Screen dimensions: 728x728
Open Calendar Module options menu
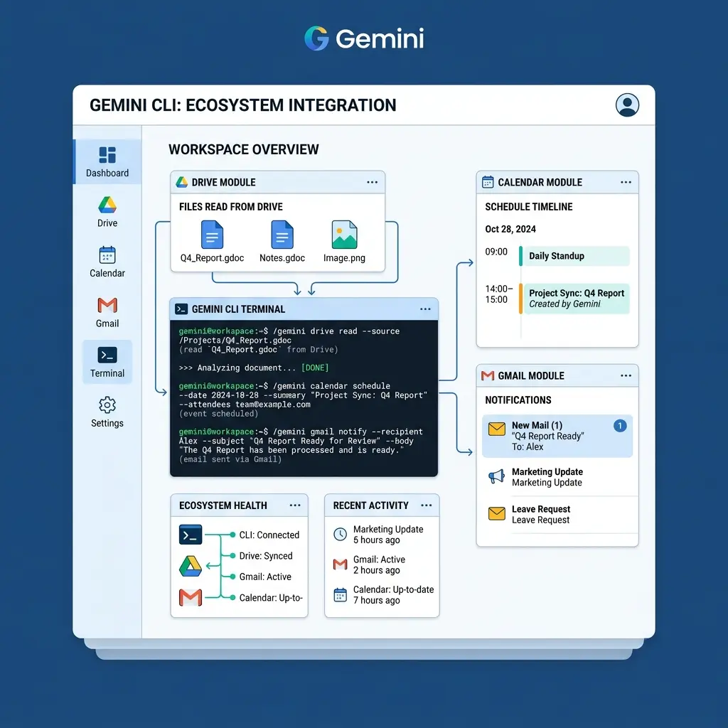pos(626,183)
